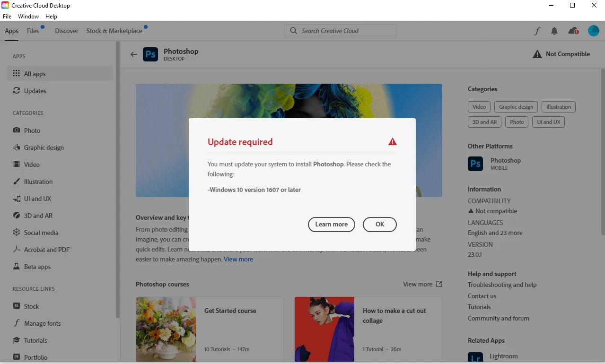
Task: Click the Photoshop mobile icon
Action: click(475, 164)
